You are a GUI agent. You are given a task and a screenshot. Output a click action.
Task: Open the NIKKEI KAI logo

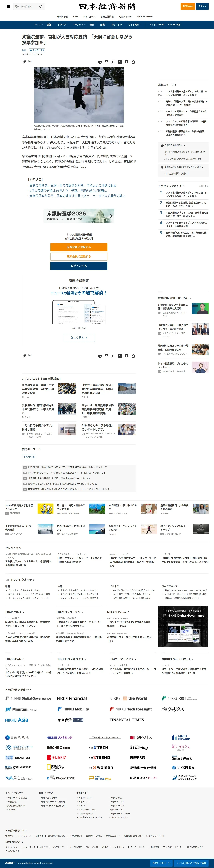point(184,768)
